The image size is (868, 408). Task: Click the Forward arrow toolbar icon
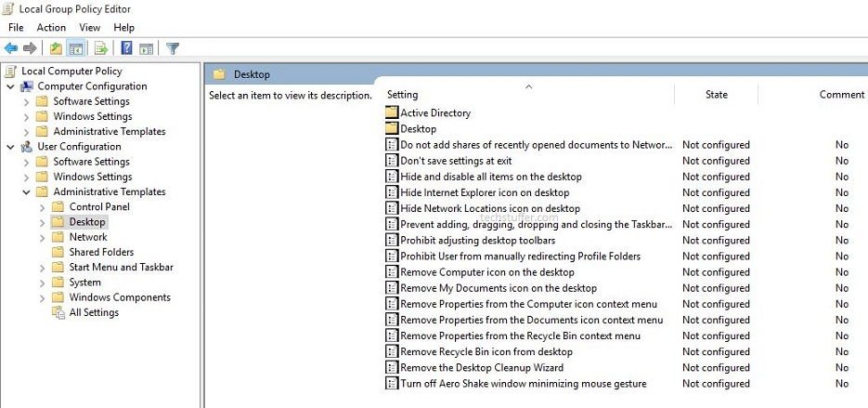pyautogui.click(x=30, y=48)
